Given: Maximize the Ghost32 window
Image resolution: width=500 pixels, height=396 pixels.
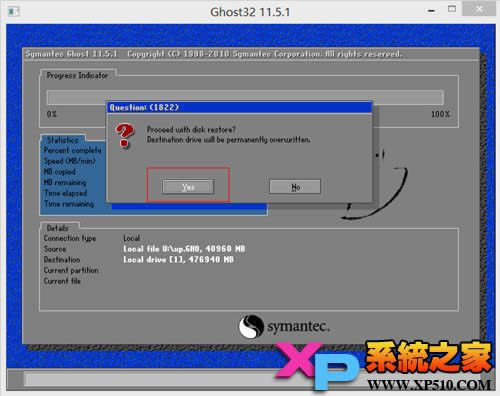Looking at the screenshot, I should pos(452,9).
